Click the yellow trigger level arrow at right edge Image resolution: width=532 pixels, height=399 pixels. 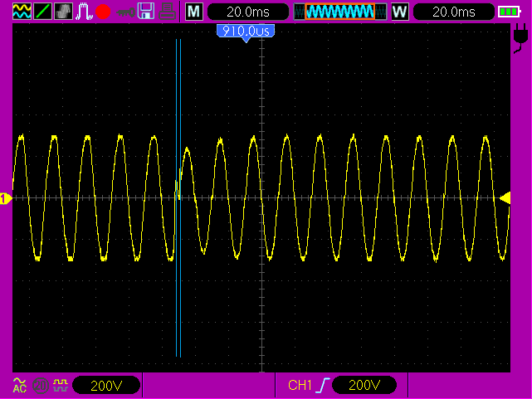coord(505,197)
